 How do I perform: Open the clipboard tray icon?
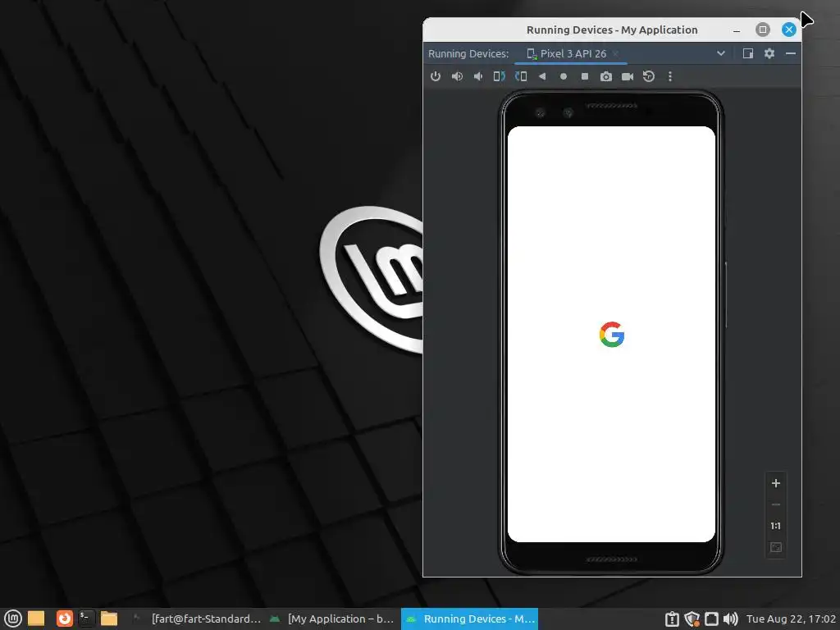[672, 619]
